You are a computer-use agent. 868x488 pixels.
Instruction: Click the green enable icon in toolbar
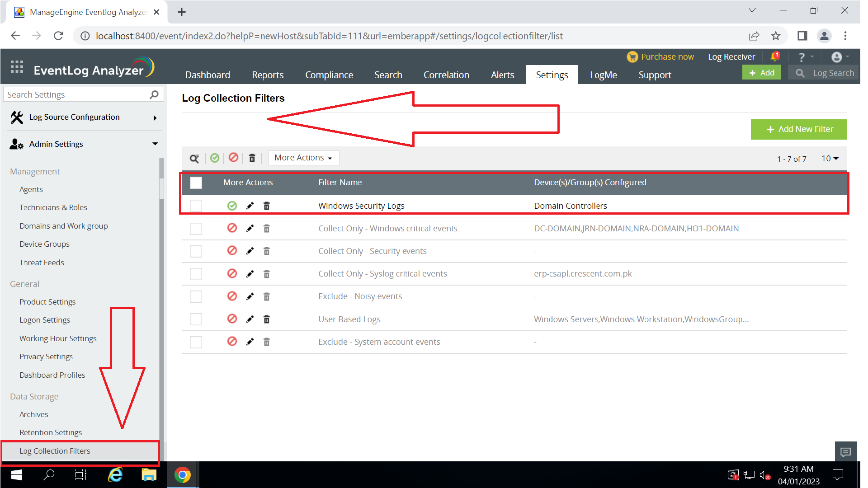(215, 158)
